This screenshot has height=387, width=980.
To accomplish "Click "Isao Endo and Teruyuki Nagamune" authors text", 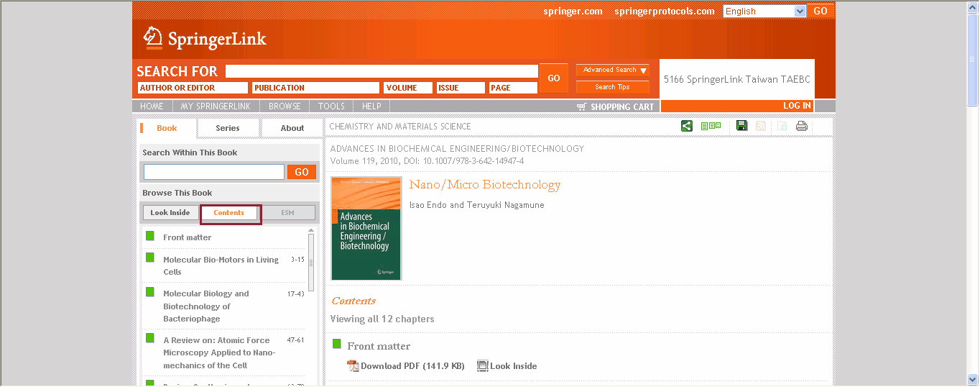I will click(476, 205).
